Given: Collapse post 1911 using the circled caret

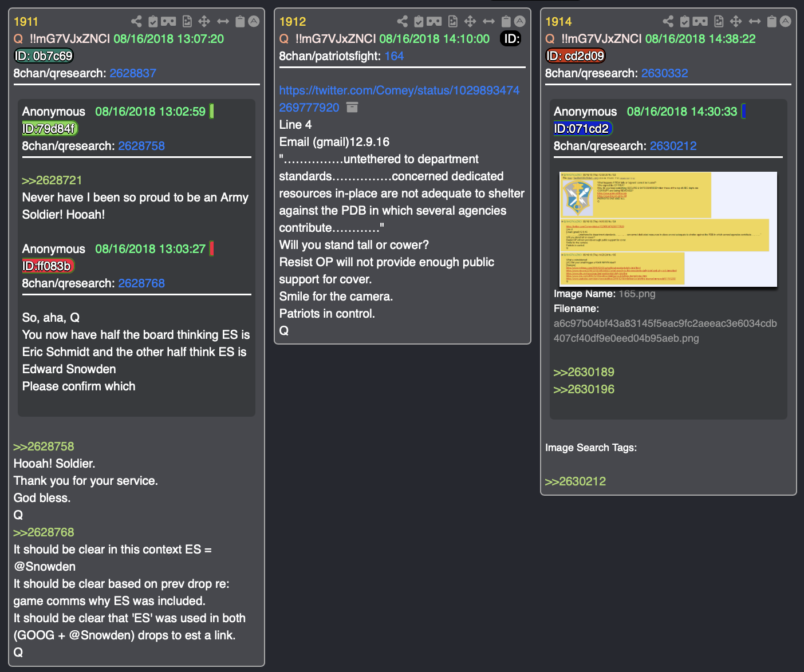Looking at the screenshot, I should 254,22.
